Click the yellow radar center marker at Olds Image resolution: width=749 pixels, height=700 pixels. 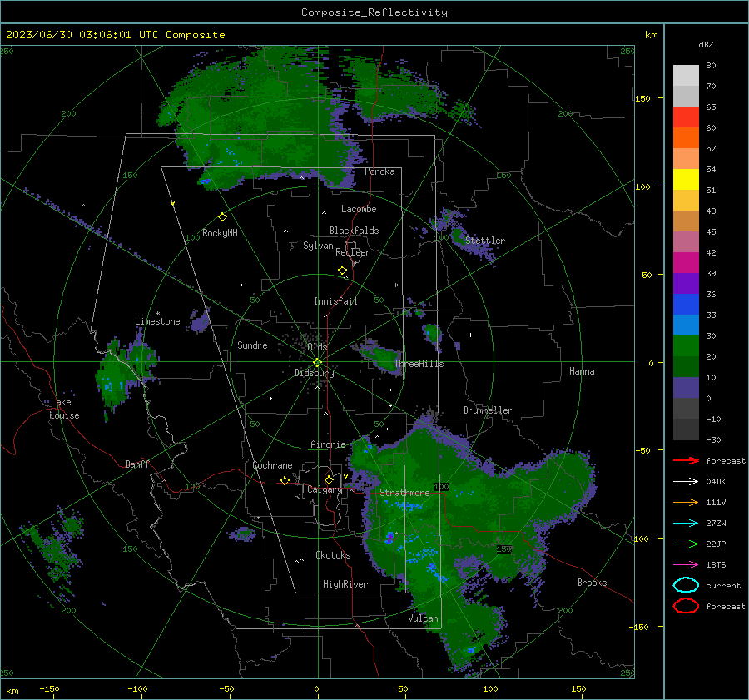click(317, 362)
